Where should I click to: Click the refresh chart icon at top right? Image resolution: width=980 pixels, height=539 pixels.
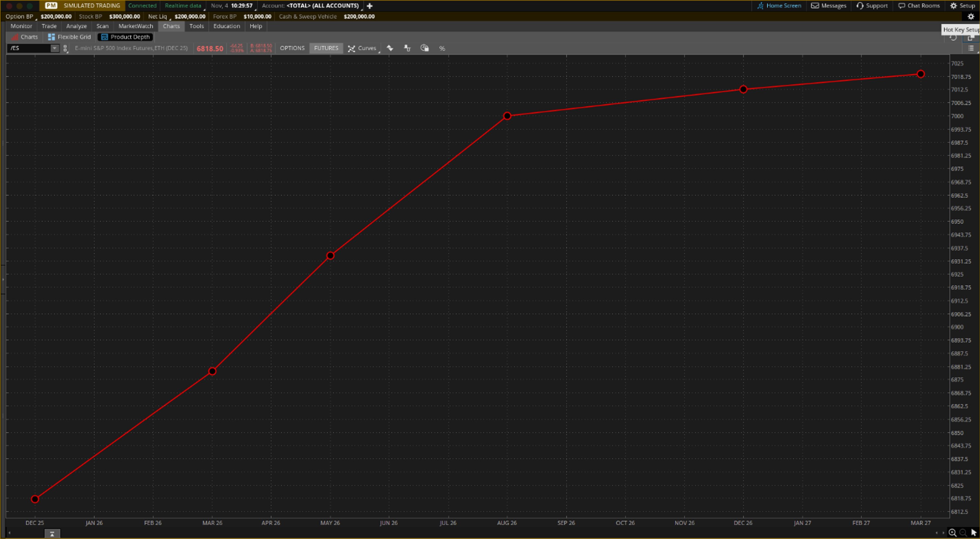pyautogui.click(x=954, y=38)
